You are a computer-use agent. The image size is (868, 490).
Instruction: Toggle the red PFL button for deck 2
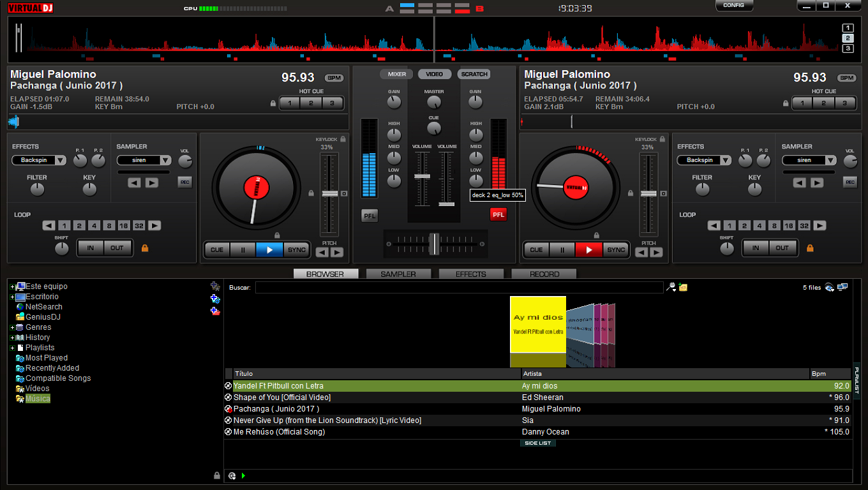tap(498, 215)
